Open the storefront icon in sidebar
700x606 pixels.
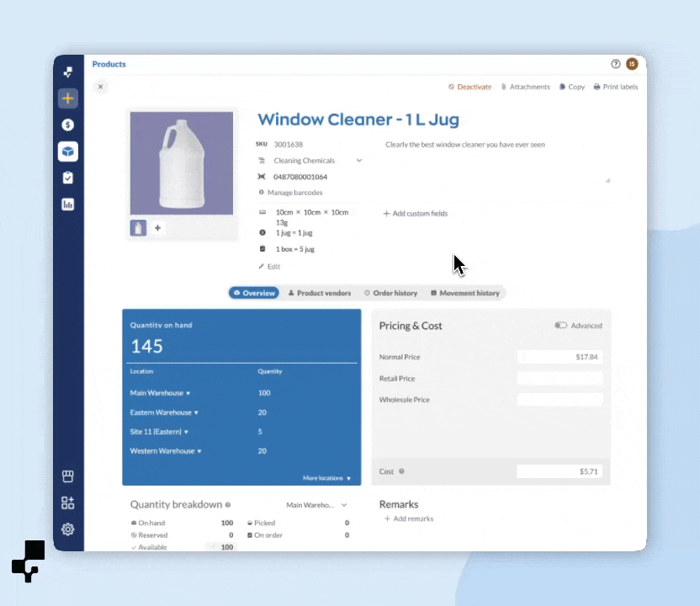[68, 476]
